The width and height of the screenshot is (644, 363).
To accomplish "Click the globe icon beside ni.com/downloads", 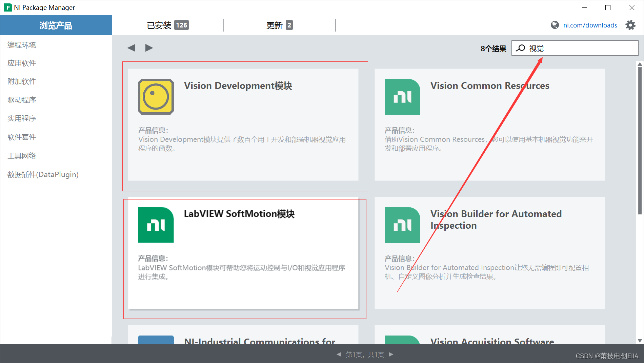I will click(x=555, y=25).
